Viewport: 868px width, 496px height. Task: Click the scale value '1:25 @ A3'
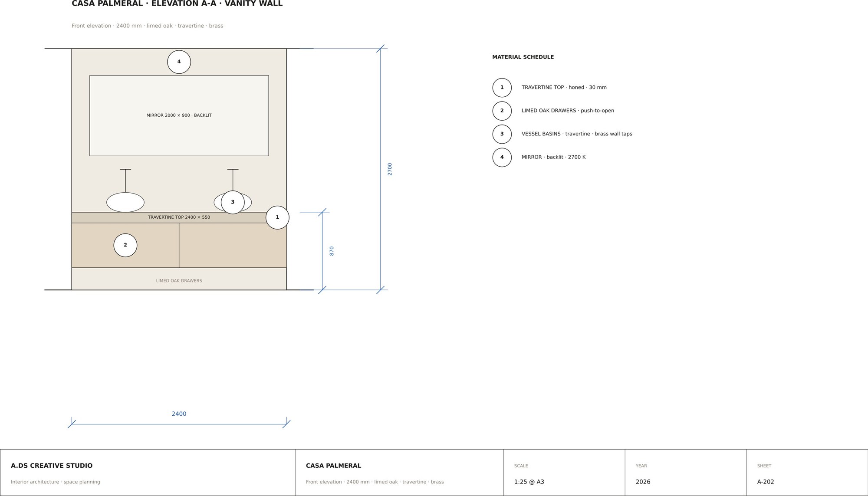(529, 482)
